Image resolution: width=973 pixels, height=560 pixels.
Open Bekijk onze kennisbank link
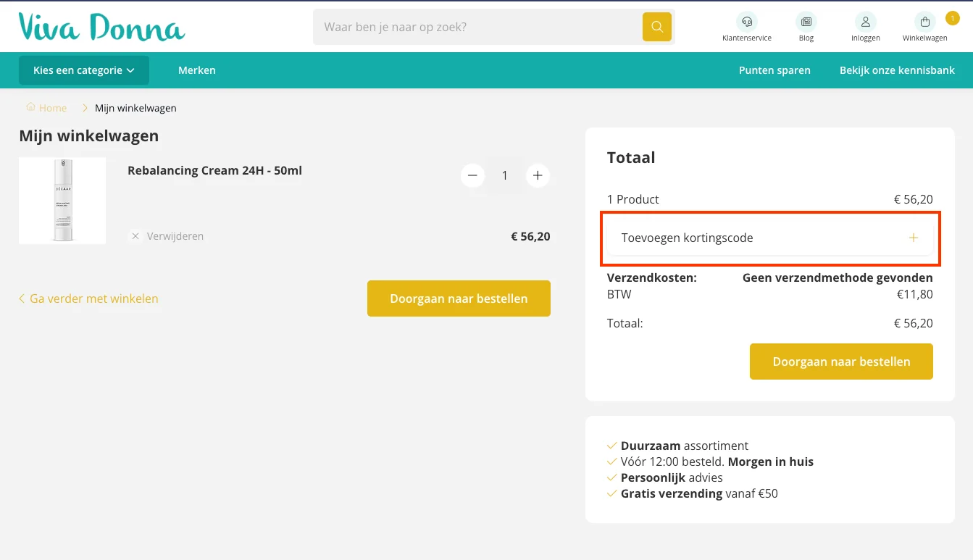point(897,70)
